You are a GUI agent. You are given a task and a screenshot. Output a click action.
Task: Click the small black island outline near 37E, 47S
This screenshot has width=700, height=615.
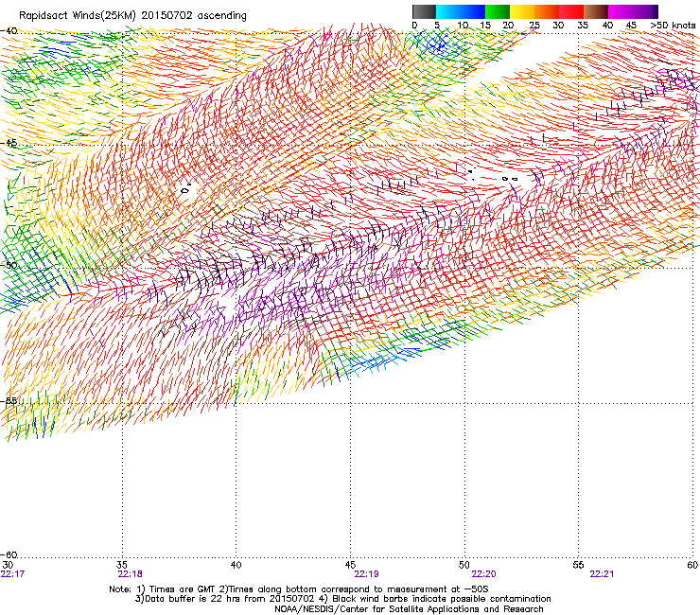coord(186,189)
